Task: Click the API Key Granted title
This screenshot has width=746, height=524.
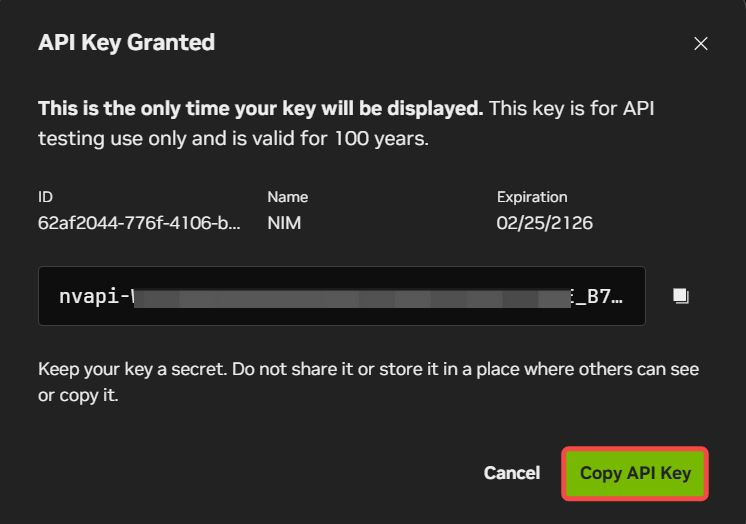Action: point(126,42)
